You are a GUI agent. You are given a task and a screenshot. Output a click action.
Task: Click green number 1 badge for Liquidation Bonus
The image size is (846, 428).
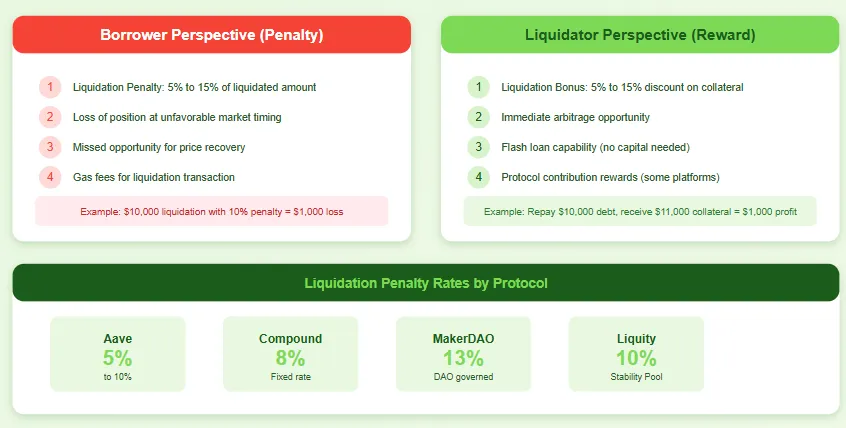(x=479, y=87)
